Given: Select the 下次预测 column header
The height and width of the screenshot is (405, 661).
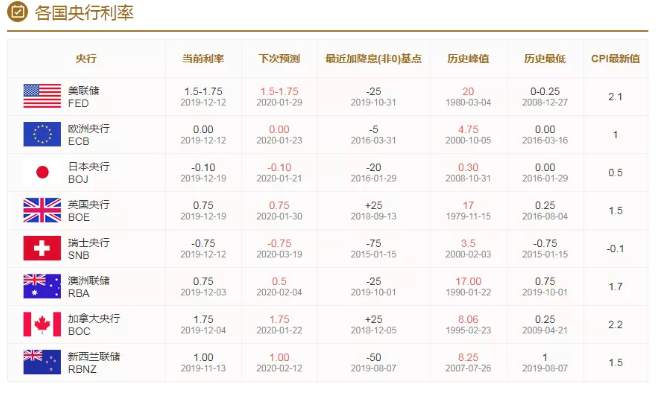Looking at the screenshot, I should [x=279, y=59].
